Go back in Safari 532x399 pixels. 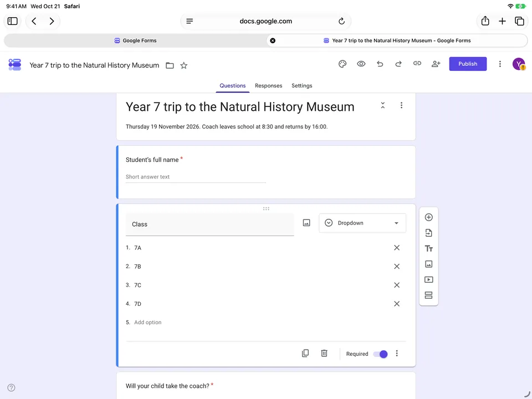(34, 21)
